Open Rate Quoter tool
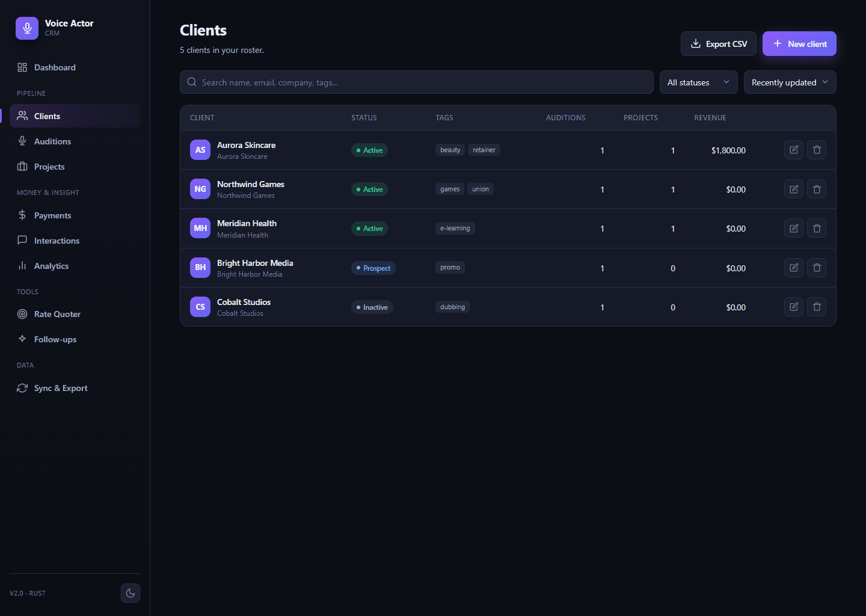 tap(75, 314)
